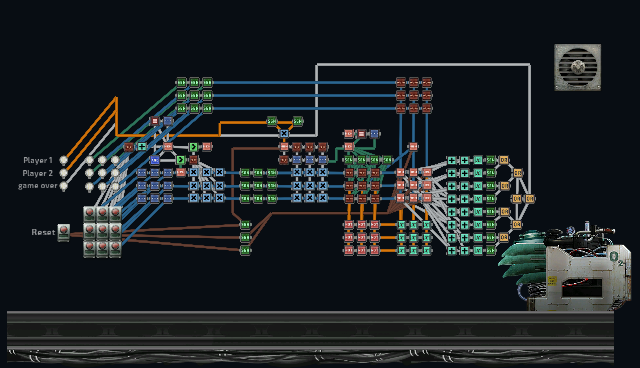Select blue component in the central pink-red-blue trio

pos(374,133)
